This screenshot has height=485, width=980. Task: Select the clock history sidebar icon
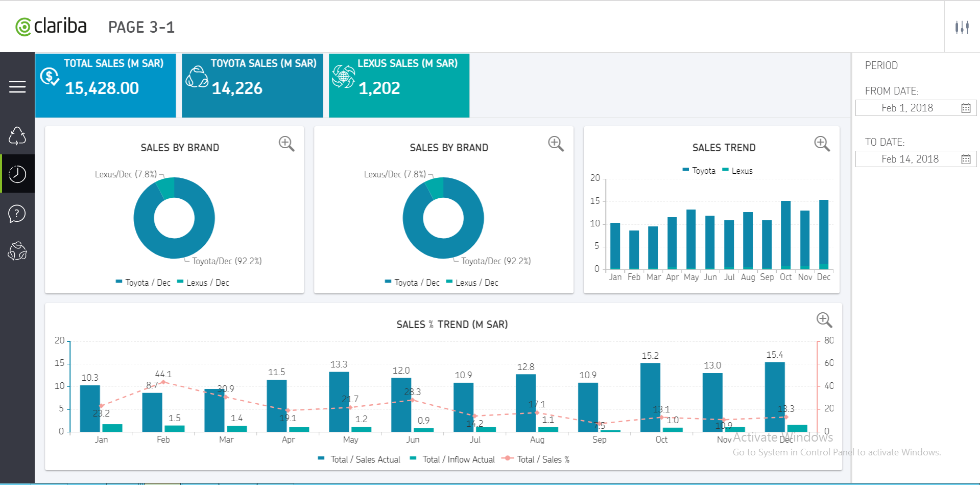pos(17,174)
